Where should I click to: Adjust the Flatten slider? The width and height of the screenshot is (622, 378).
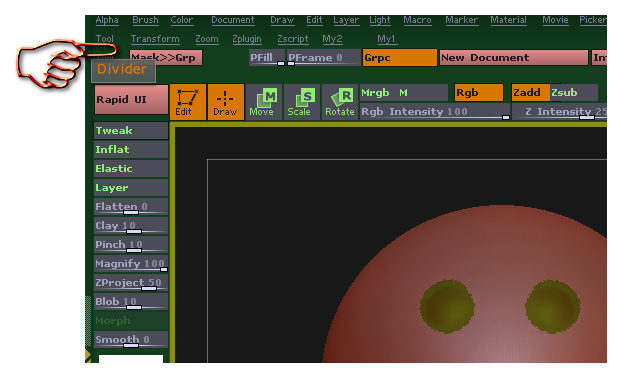(x=131, y=207)
